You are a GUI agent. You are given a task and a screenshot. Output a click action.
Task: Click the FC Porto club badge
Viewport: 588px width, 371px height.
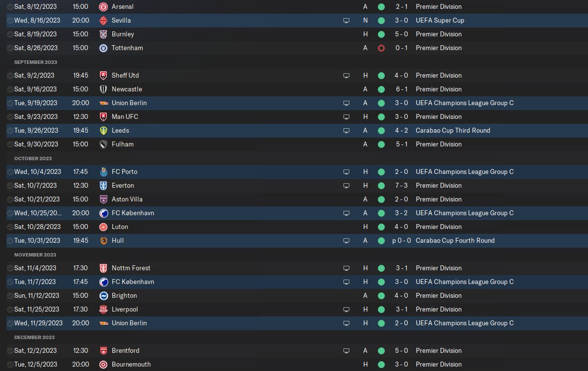point(103,172)
